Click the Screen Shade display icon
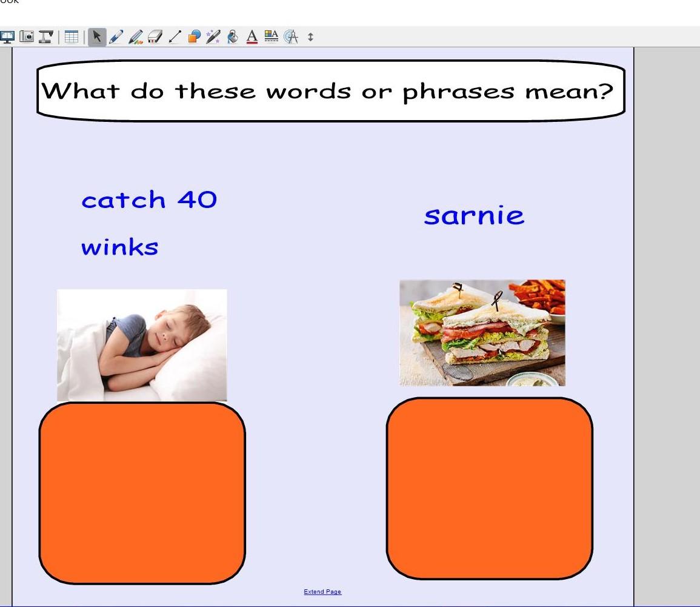Viewport: 700px width, 607px height. coord(8,37)
